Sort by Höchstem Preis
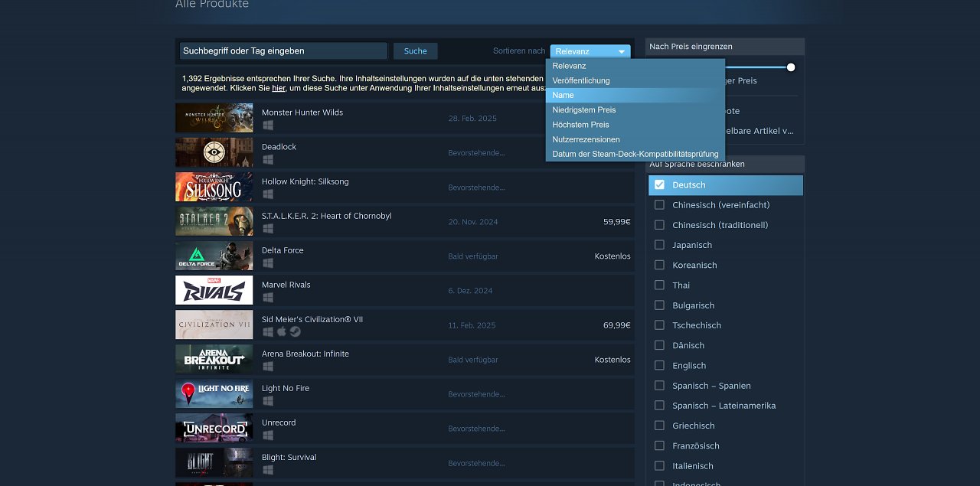This screenshot has width=980, height=486. click(635, 125)
